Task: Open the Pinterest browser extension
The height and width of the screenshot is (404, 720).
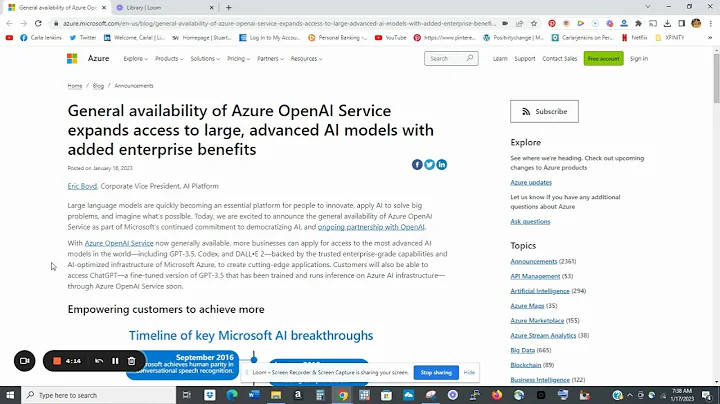Action: tap(552, 23)
